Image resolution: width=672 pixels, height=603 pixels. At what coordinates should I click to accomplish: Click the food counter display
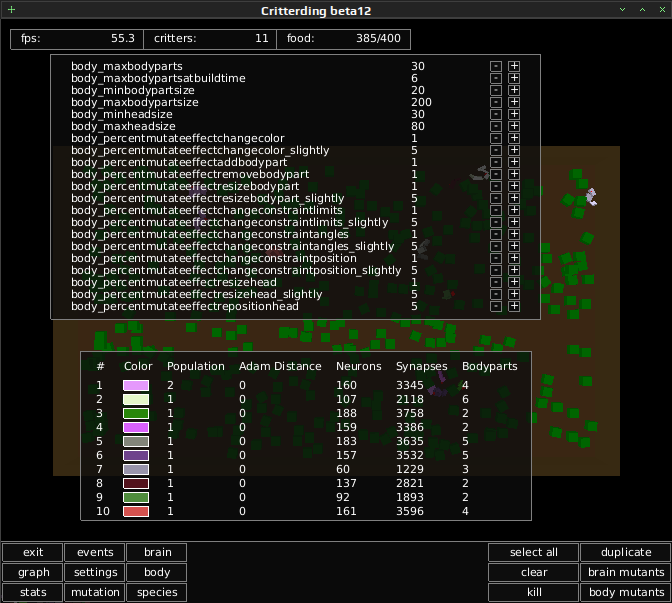point(343,39)
